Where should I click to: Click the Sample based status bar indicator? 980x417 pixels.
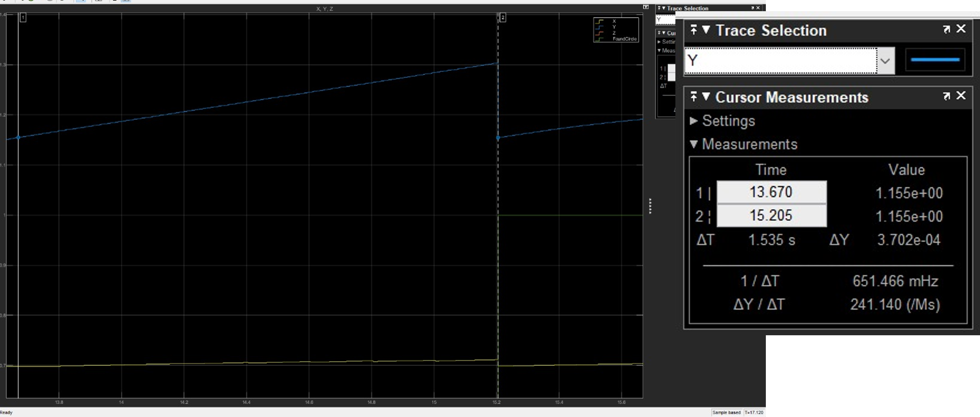[x=727, y=412]
